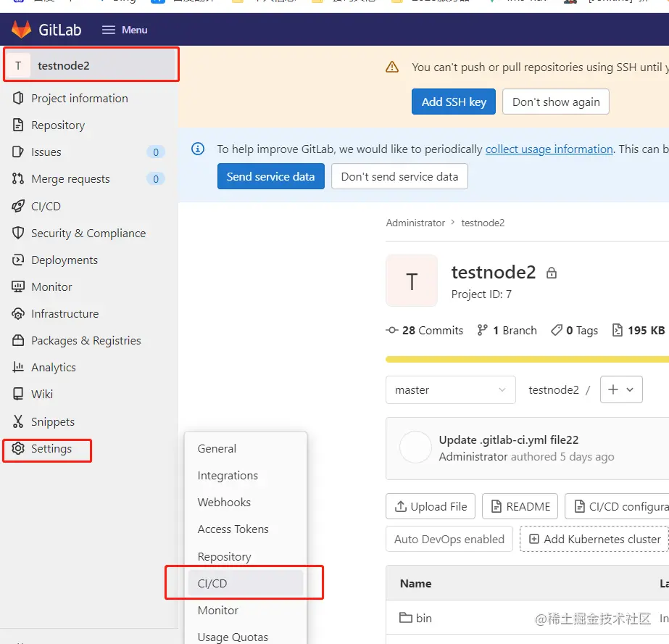This screenshot has width=669, height=644.
Task: Click the Monitor screen icon in sidebar
Action: click(18, 286)
